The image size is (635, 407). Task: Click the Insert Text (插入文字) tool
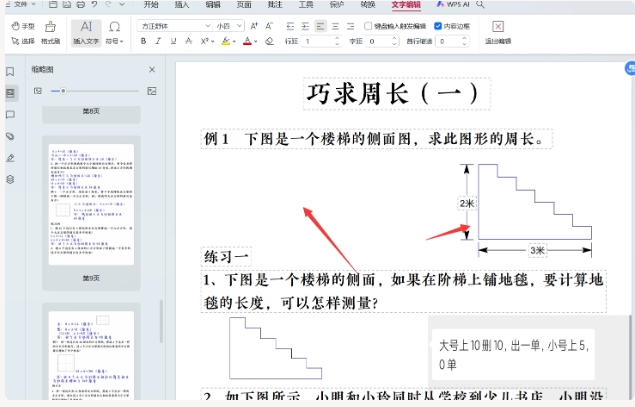86,33
